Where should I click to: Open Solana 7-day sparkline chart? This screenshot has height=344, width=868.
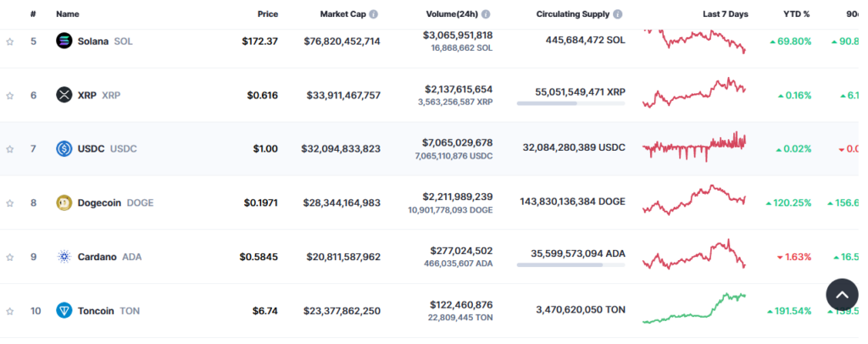(694, 41)
